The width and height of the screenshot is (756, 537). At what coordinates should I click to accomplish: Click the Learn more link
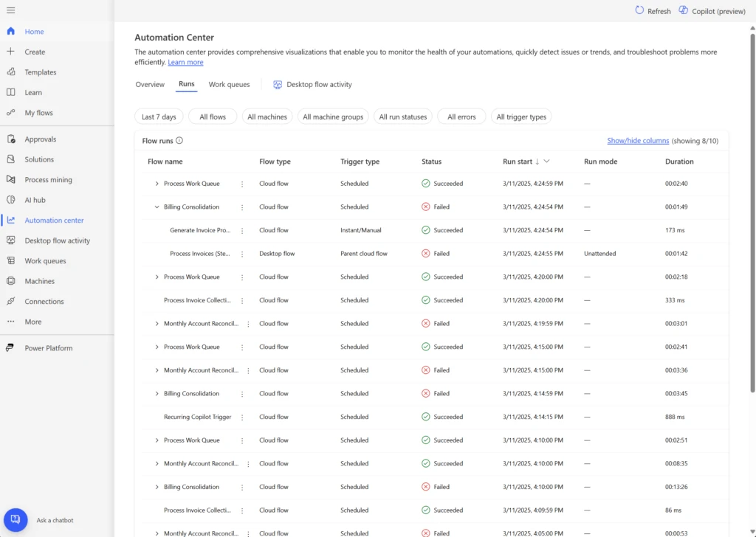point(185,62)
